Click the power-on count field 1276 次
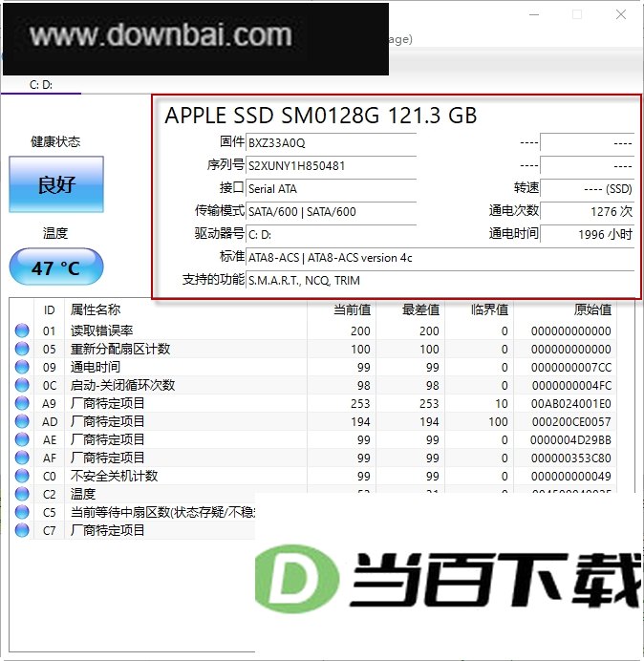This screenshot has width=644, height=661. click(x=587, y=211)
